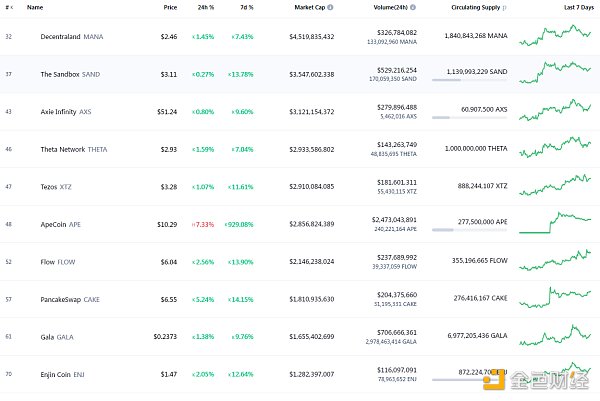Sort the table by the # rank column
Image resolution: width=600 pixels, height=401 pixels.
[x=8, y=7]
